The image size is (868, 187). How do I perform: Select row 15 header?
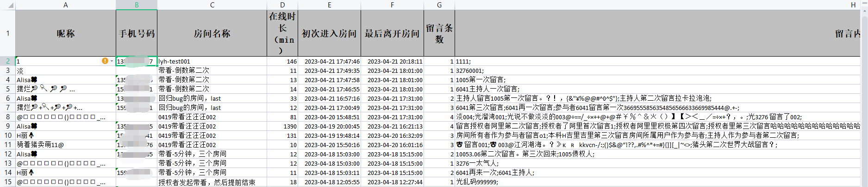click(8, 182)
